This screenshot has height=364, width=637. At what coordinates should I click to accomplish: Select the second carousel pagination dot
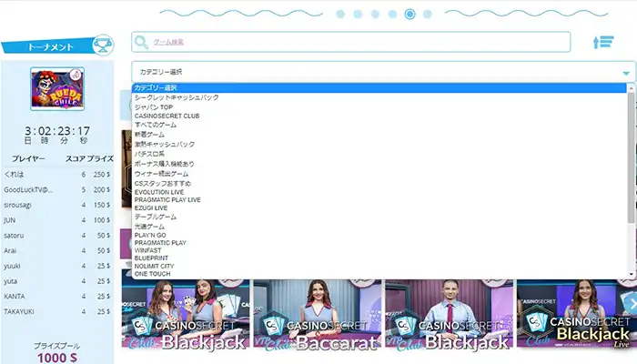point(358,15)
